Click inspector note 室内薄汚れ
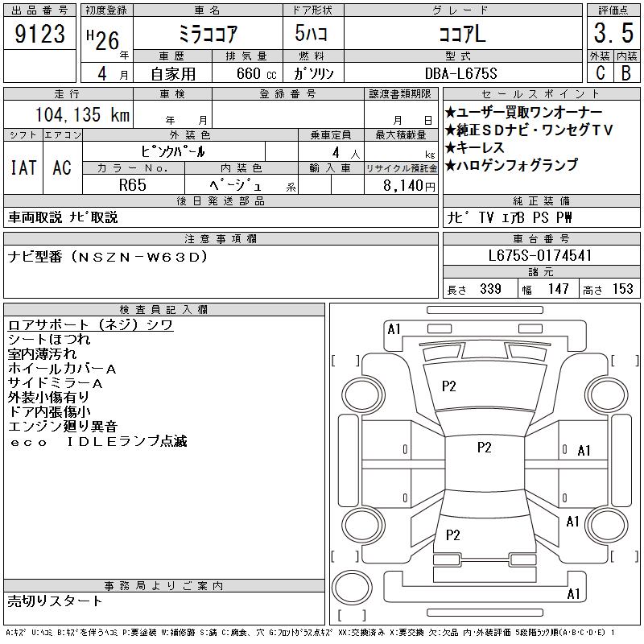 [x=42, y=353]
